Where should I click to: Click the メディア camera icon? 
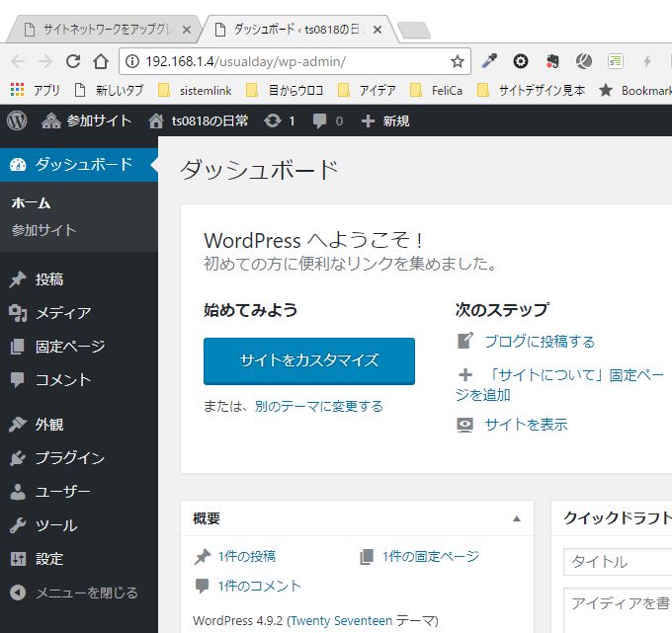pos(18,313)
